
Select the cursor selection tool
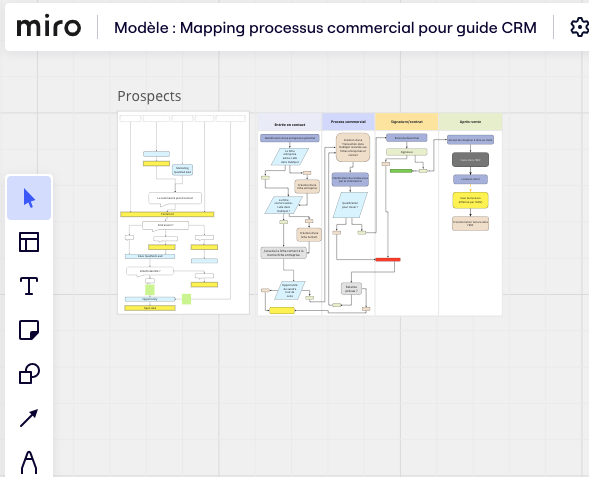[29, 198]
